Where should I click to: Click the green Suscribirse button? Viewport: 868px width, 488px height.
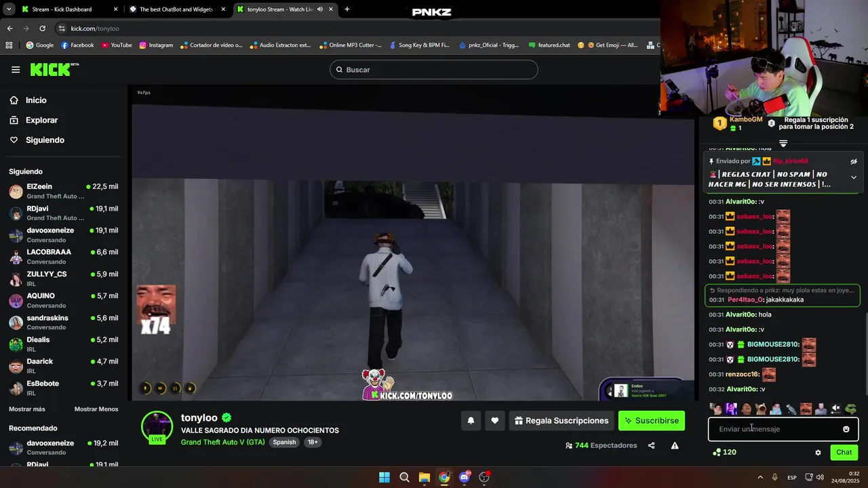[x=652, y=421]
